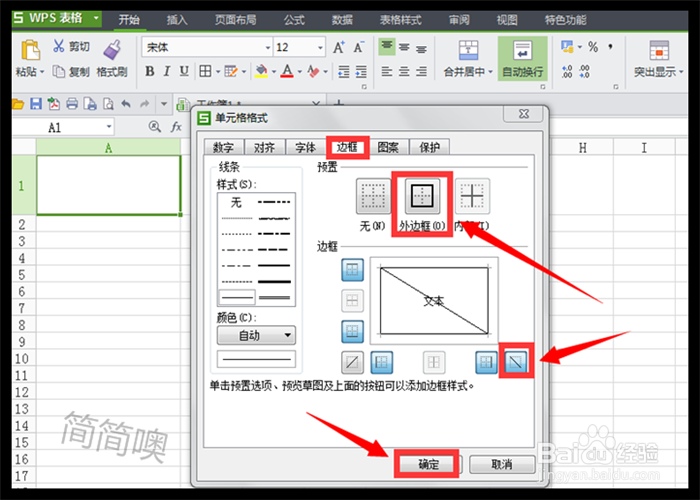Open the fill color dropdown arrow
This screenshot has width=700, height=500.
tap(274, 71)
